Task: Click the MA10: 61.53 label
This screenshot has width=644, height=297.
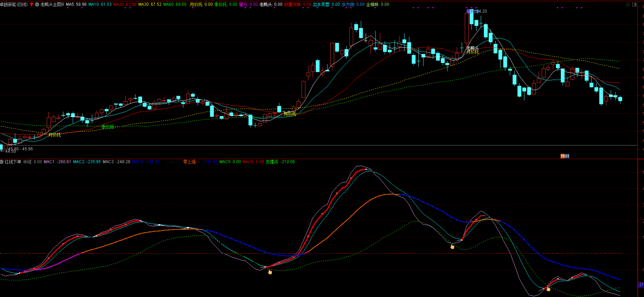Action: tap(100, 4)
